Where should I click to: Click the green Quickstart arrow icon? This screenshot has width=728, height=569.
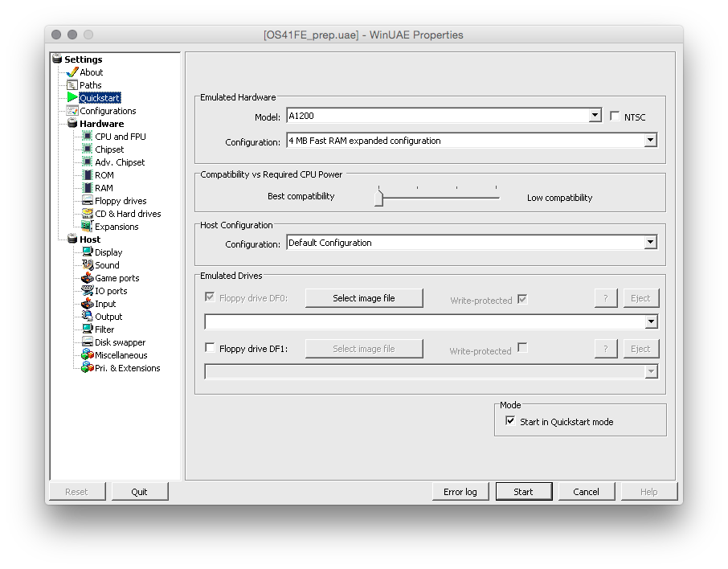72,97
